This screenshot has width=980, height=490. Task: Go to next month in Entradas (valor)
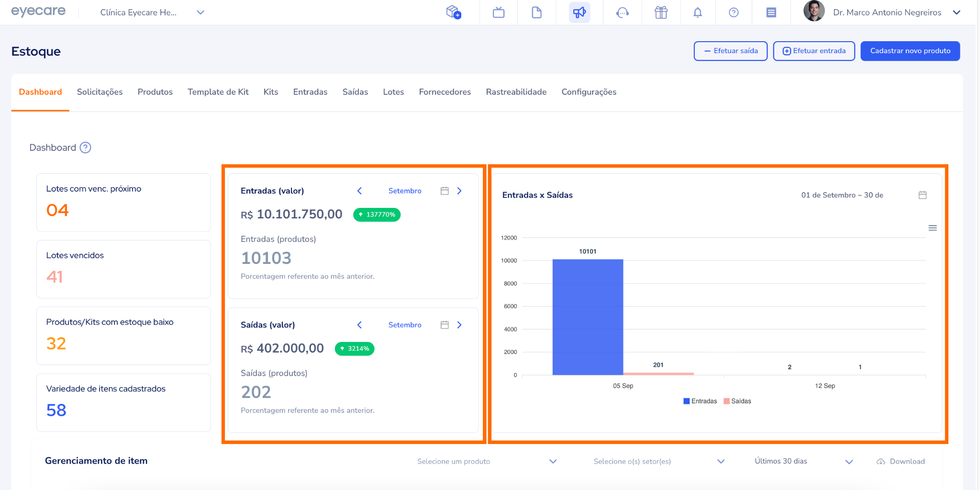459,191
